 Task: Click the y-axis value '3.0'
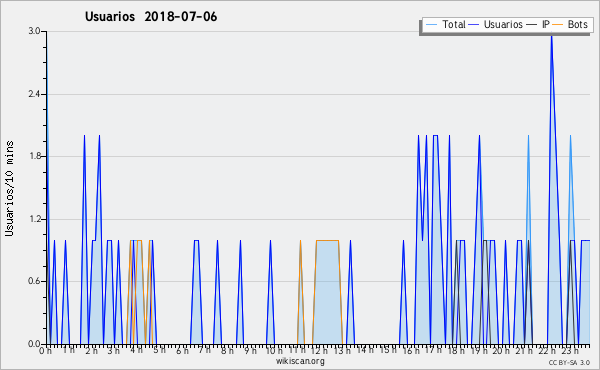34,31
